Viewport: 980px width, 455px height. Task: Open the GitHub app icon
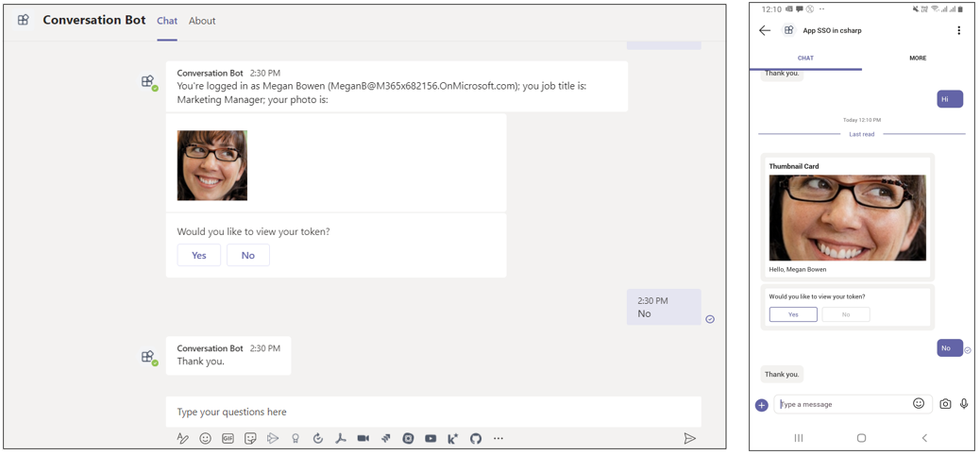[x=476, y=438]
